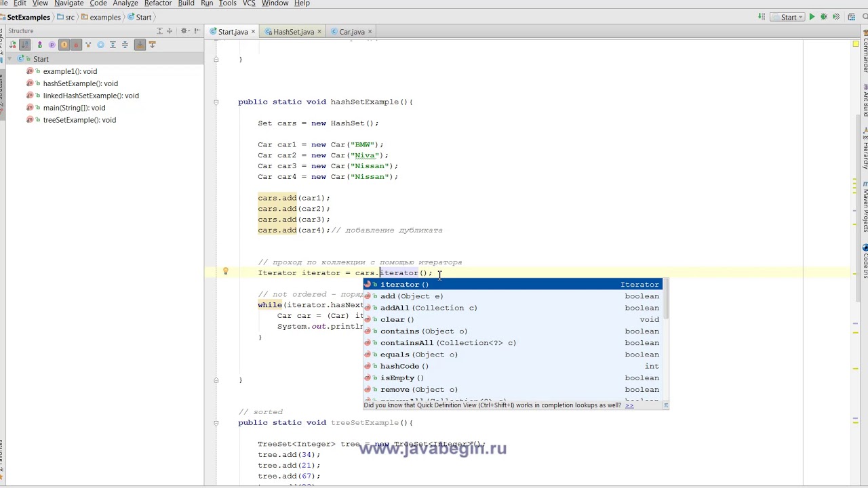Screen dimensions: 868x488
Task: Open the Analyze menu
Action: [x=125, y=3]
